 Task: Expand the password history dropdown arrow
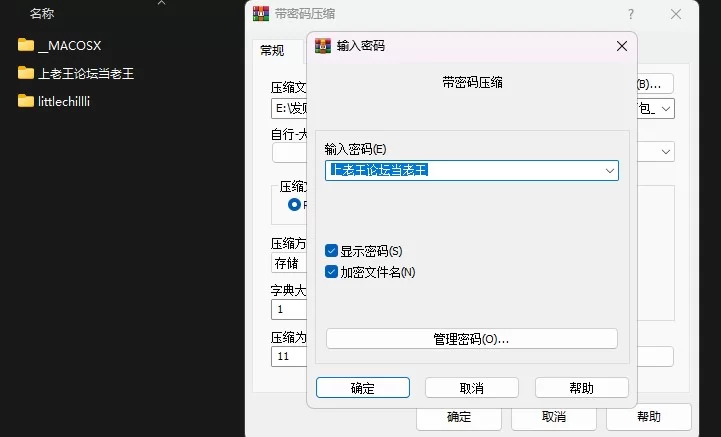click(x=608, y=171)
